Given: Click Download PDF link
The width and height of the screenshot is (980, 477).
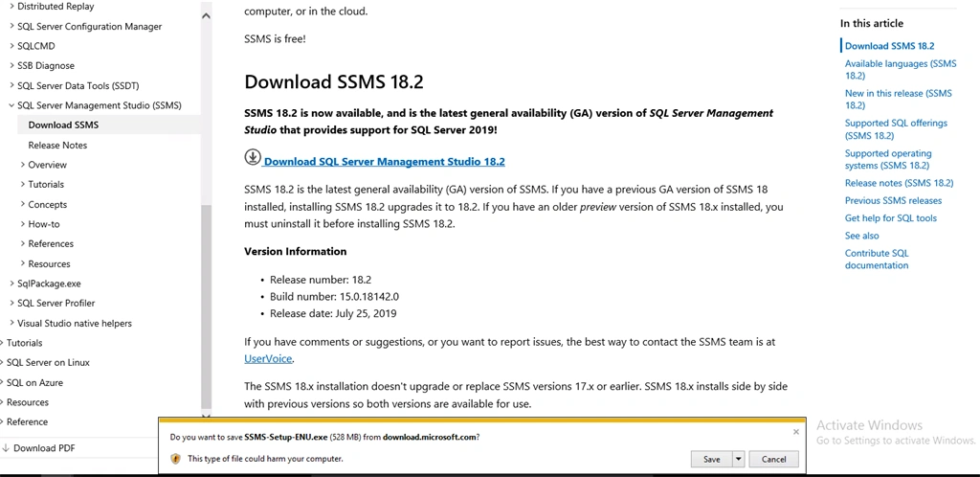Looking at the screenshot, I should (x=44, y=447).
